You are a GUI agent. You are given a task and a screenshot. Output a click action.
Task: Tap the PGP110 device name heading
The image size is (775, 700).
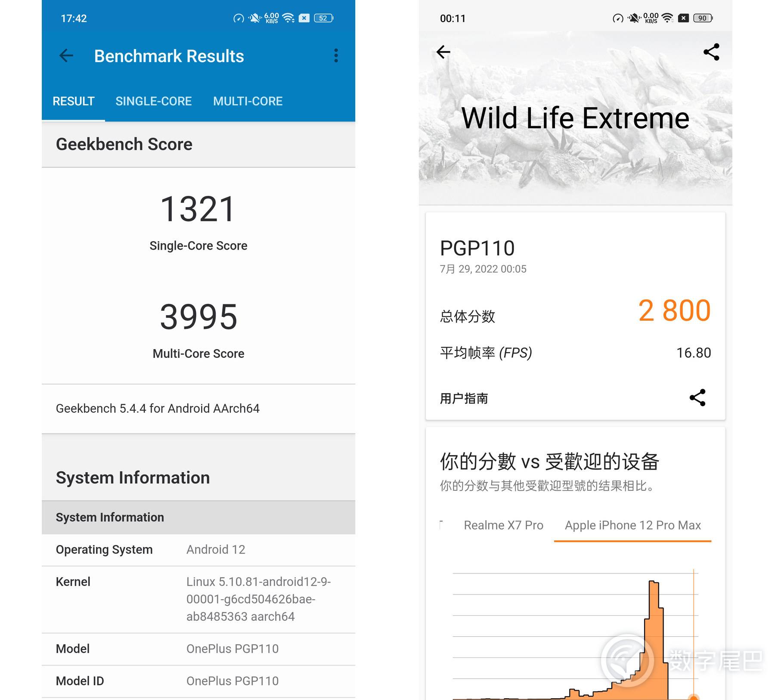477,248
